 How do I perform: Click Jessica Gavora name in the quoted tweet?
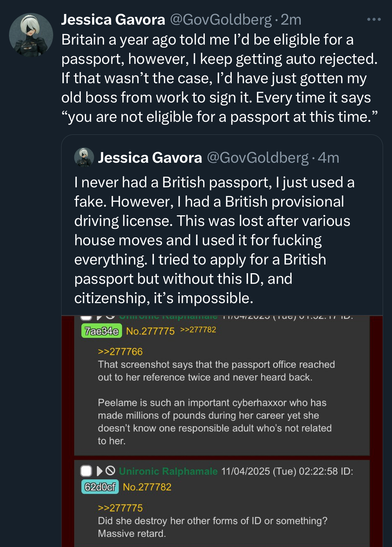150,158
